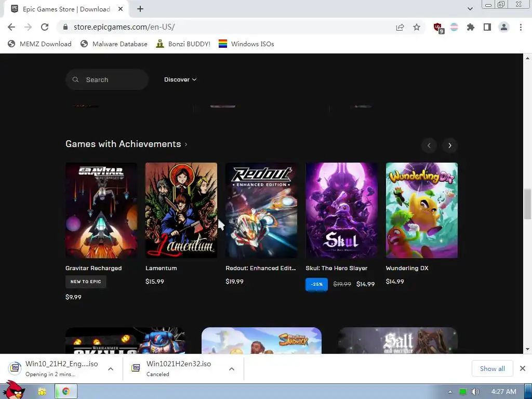Click the Warhammer Skulls banner

point(125,341)
